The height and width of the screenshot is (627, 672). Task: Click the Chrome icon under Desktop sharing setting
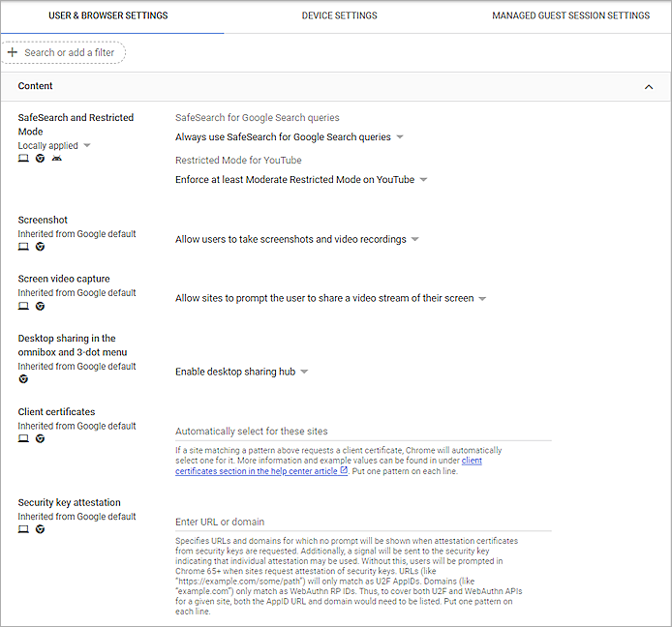tap(23, 378)
